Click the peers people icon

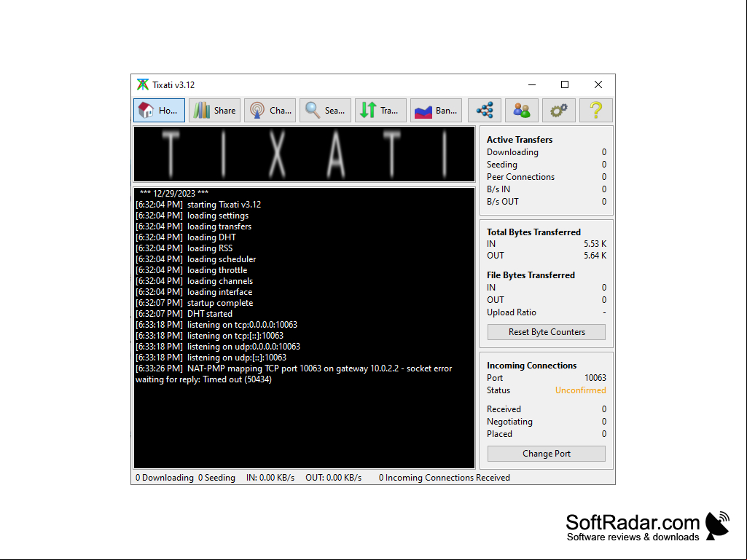(x=522, y=111)
